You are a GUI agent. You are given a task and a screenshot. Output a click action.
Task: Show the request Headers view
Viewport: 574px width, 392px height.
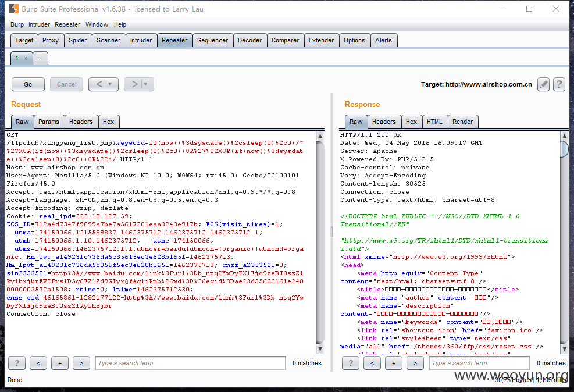81,122
